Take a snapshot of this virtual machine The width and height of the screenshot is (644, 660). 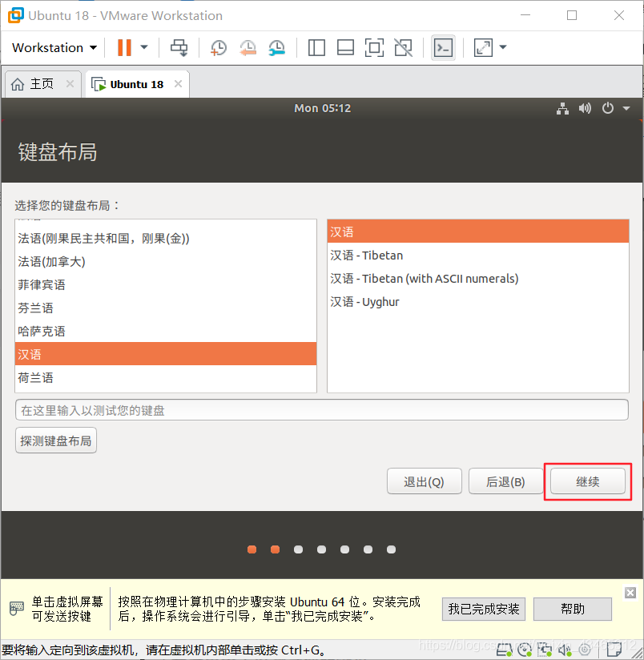click(x=218, y=47)
